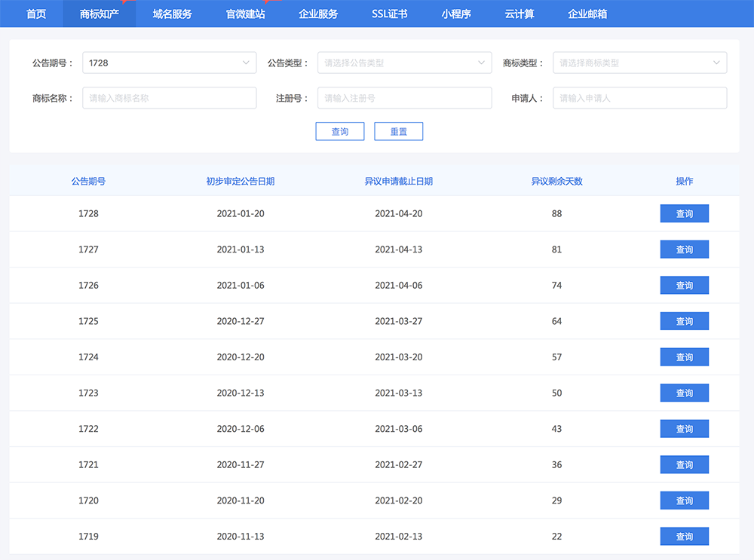
Task: Navigate to 企业服务 in the top bar
Action: click(x=318, y=14)
